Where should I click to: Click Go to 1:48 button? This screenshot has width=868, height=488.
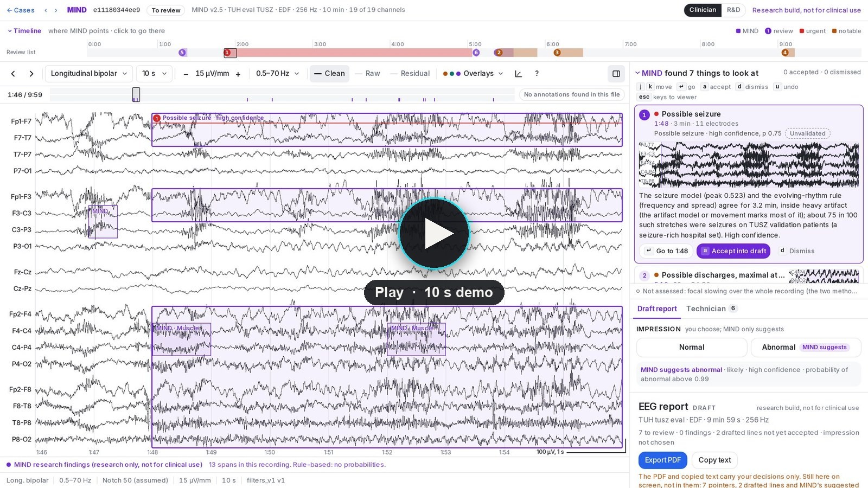click(x=667, y=251)
